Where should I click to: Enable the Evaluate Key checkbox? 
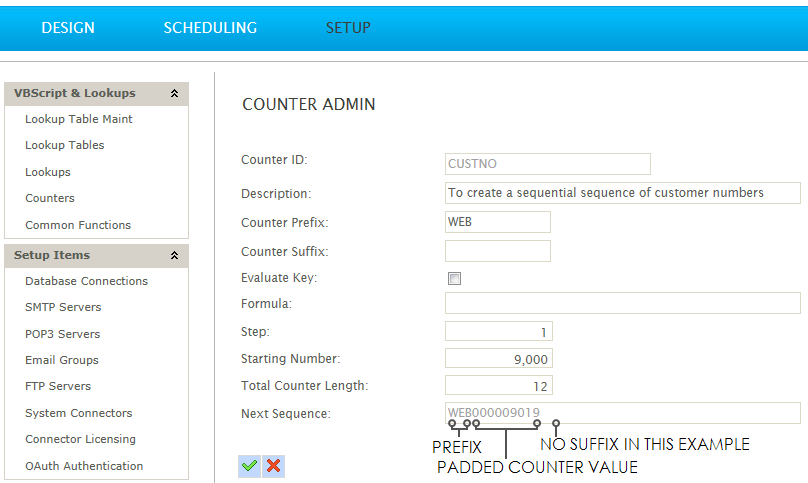tap(455, 279)
